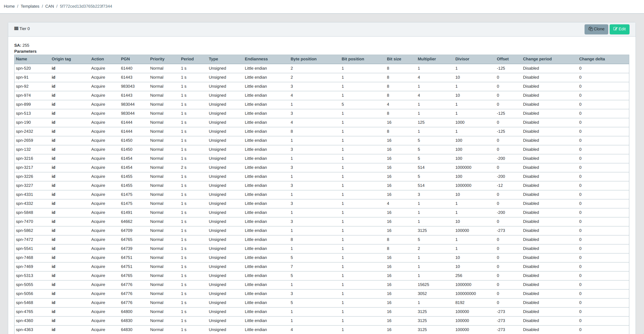Screen dimensions: 644x334
Task: Click the spn-3217 parameter name
Action: [25, 167]
